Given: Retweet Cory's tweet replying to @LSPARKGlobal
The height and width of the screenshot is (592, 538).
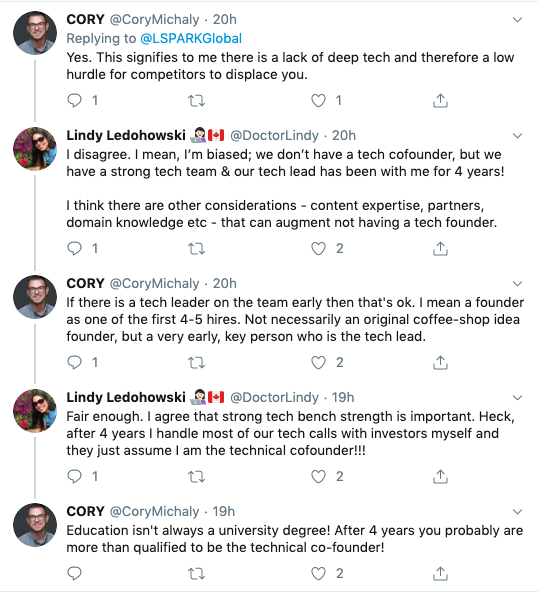Looking at the screenshot, I should point(196,100).
